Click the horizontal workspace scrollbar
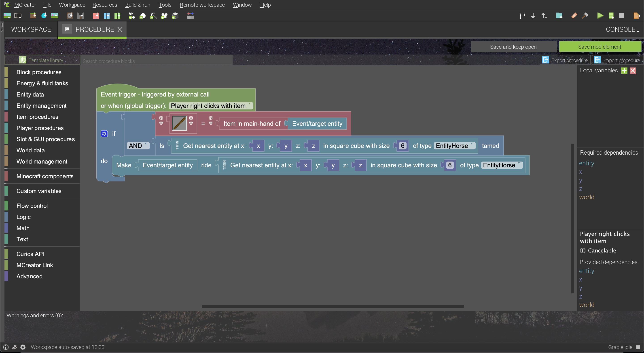The height and width of the screenshot is (353, 644). point(333,307)
